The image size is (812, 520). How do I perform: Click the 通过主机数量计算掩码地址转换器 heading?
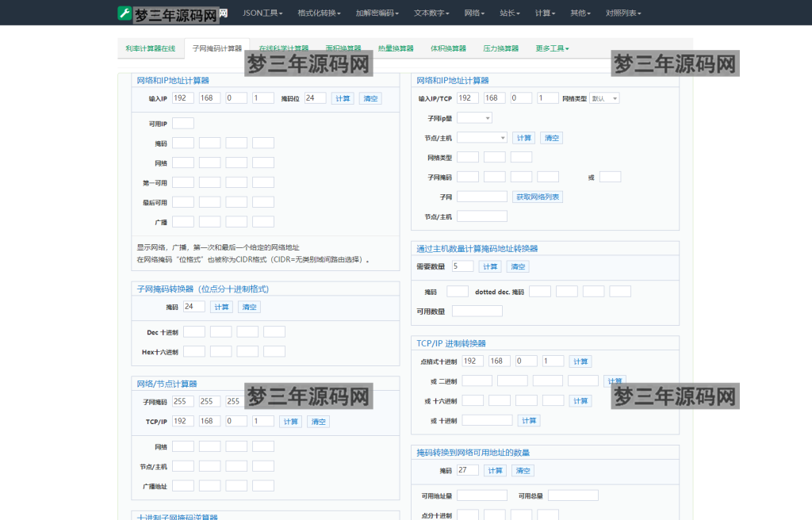[477, 249]
